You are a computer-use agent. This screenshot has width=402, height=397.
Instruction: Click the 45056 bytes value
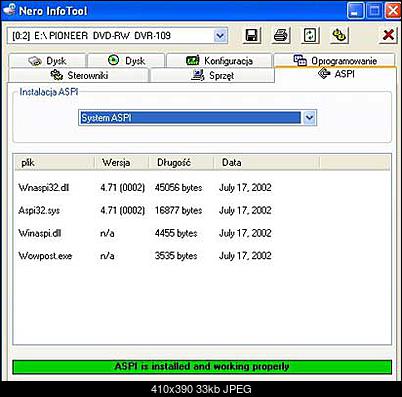coord(178,188)
